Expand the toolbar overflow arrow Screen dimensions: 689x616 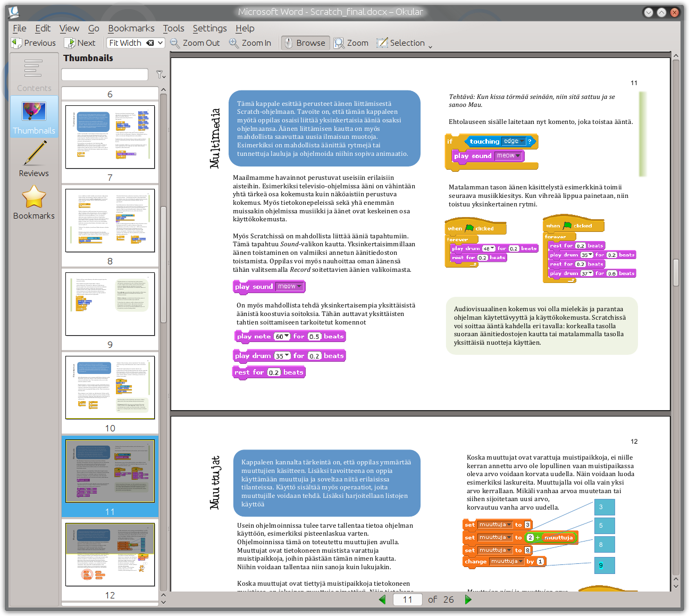point(430,46)
